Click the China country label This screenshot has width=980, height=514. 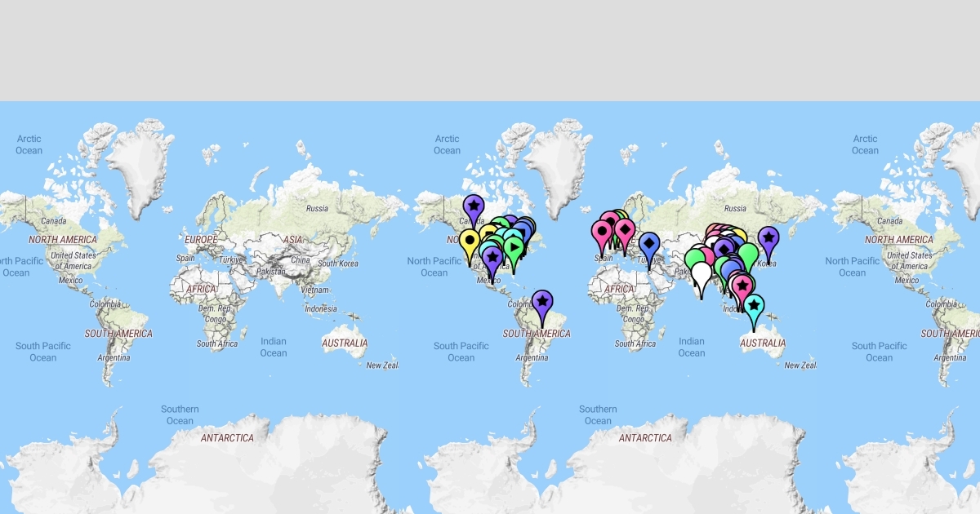300,260
